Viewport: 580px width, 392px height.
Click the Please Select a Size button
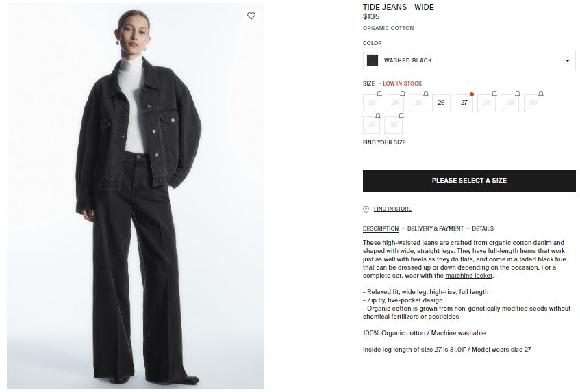pyautogui.click(x=469, y=181)
